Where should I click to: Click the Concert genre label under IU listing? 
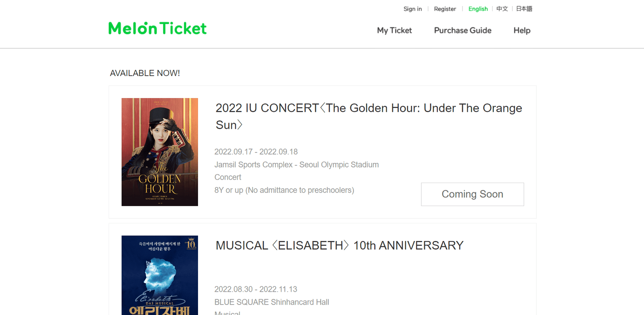click(227, 177)
